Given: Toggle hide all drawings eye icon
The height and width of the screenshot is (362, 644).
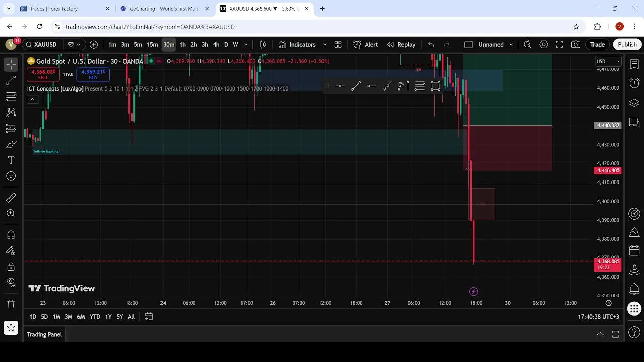Looking at the screenshot, I should pos(11,283).
